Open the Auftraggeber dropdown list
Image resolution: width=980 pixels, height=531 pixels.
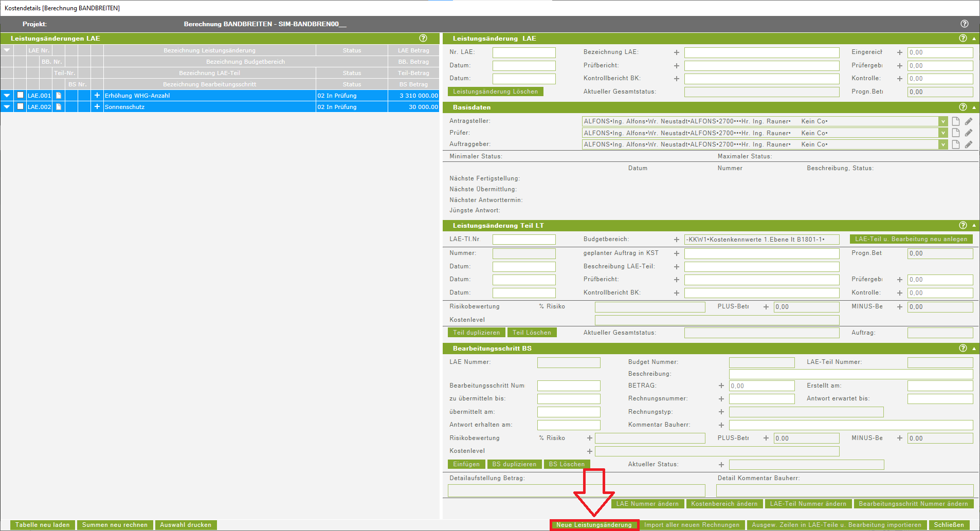tap(942, 144)
